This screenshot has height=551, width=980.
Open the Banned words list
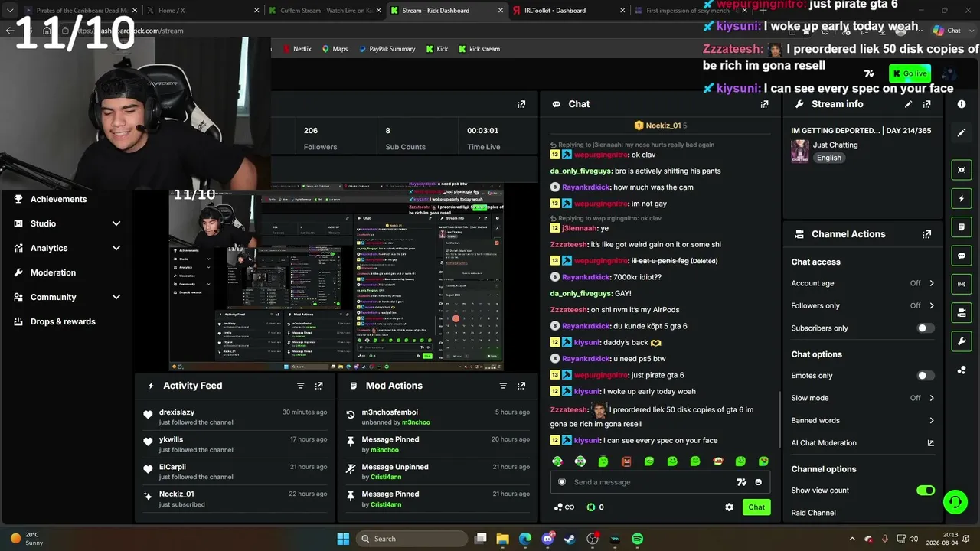[x=863, y=420]
